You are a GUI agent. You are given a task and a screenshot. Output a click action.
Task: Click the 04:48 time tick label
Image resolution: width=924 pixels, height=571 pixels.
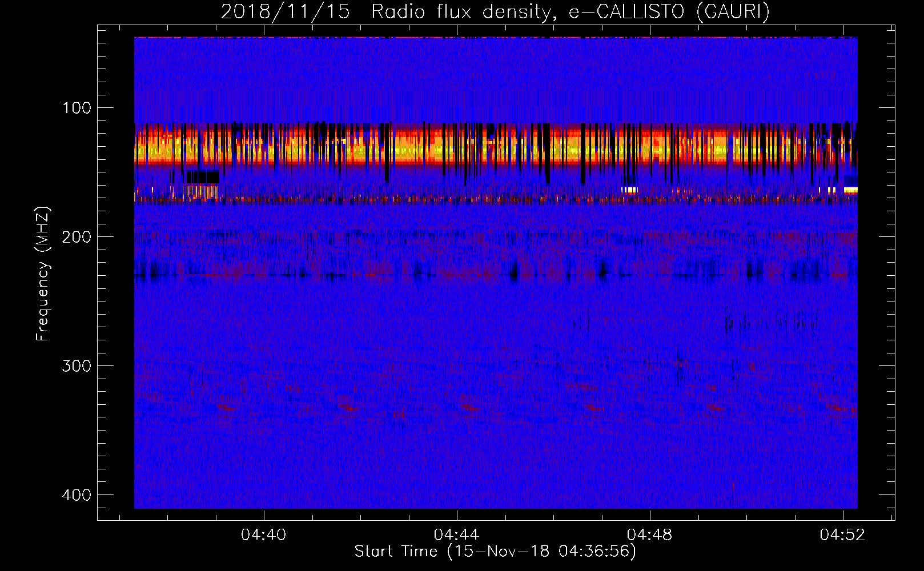coord(649,535)
